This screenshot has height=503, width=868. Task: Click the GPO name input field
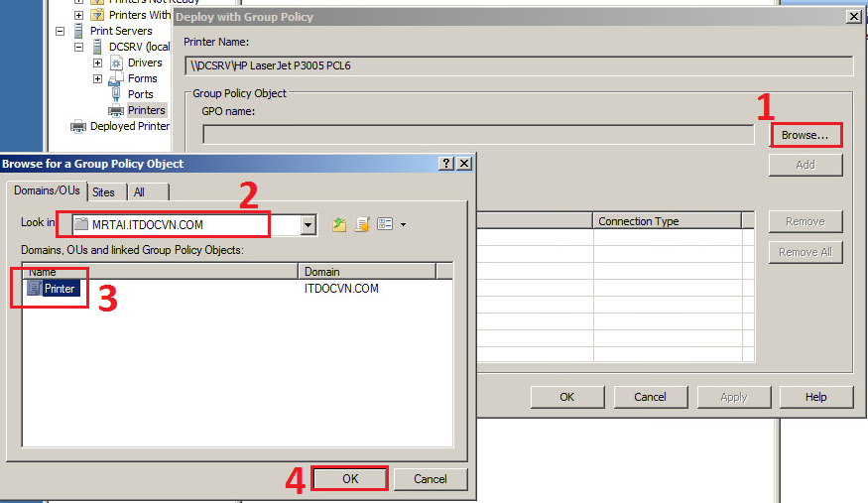click(478, 135)
